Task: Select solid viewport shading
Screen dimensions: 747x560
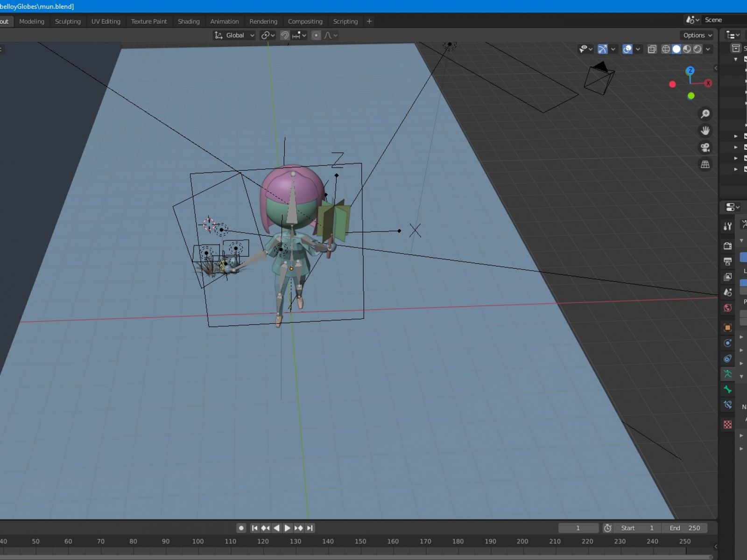Action: (x=677, y=49)
